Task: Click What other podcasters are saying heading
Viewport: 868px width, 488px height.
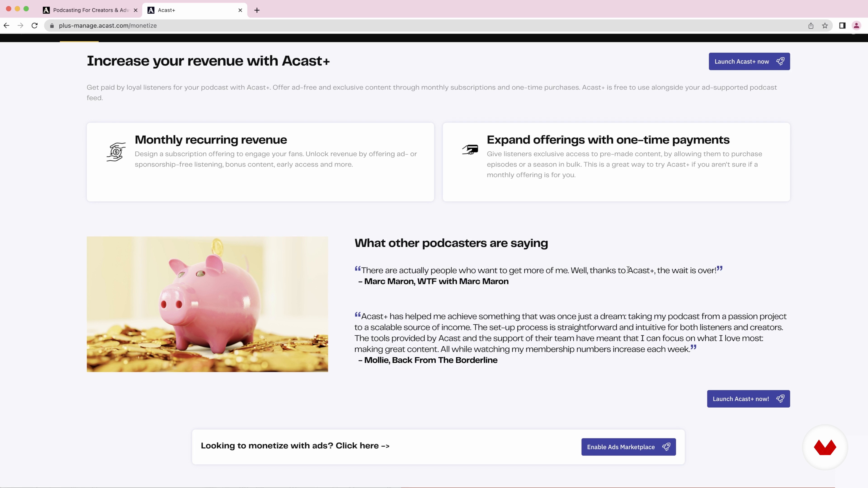Action: (x=451, y=243)
